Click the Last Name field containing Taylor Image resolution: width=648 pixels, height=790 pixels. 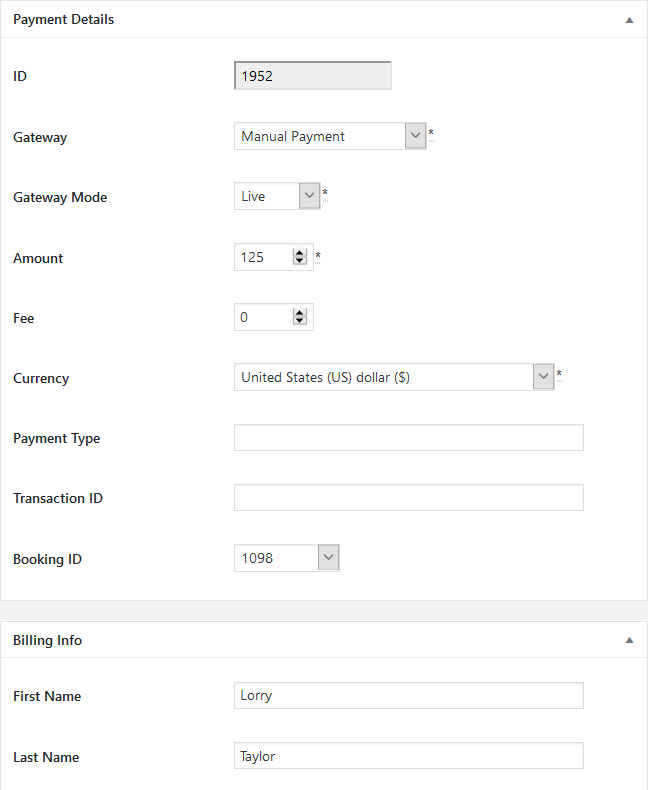coord(409,755)
